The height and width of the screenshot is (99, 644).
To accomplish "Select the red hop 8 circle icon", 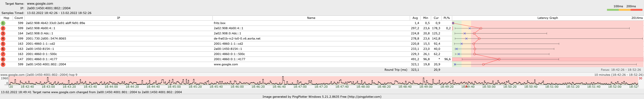I will click(x=3, y=59).
